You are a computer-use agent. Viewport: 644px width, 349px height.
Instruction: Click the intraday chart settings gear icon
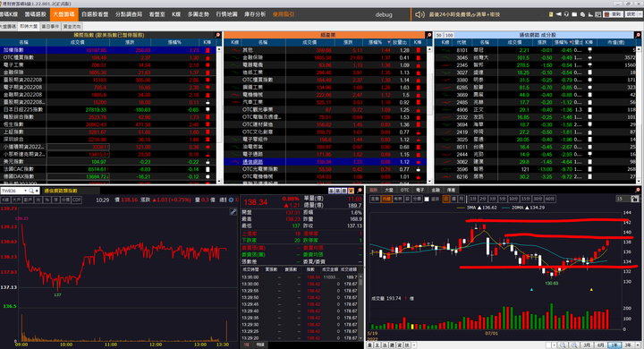click(x=232, y=200)
